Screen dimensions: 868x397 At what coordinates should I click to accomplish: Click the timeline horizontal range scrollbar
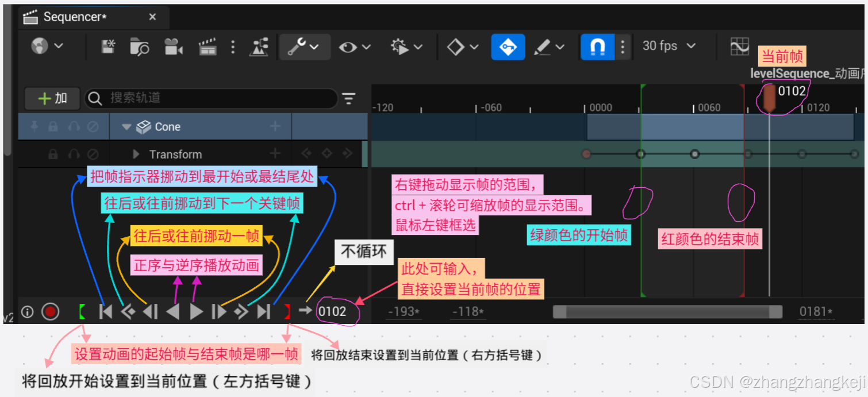point(667,311)
